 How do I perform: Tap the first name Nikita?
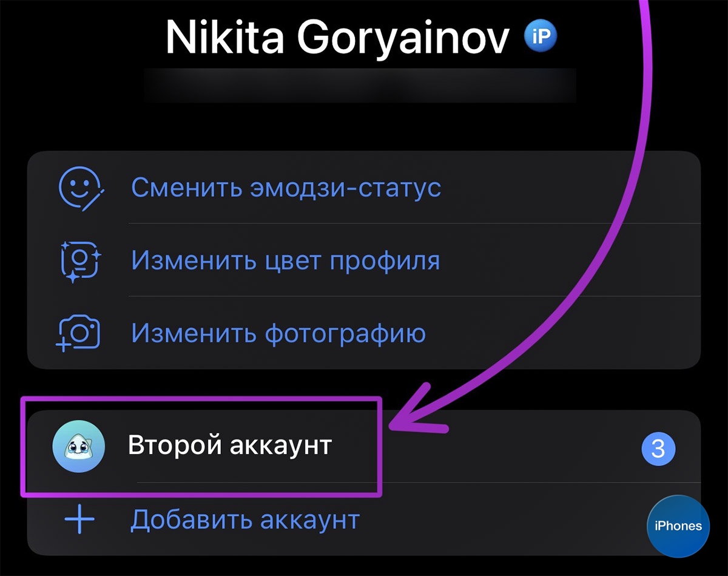tap(227, 38)
